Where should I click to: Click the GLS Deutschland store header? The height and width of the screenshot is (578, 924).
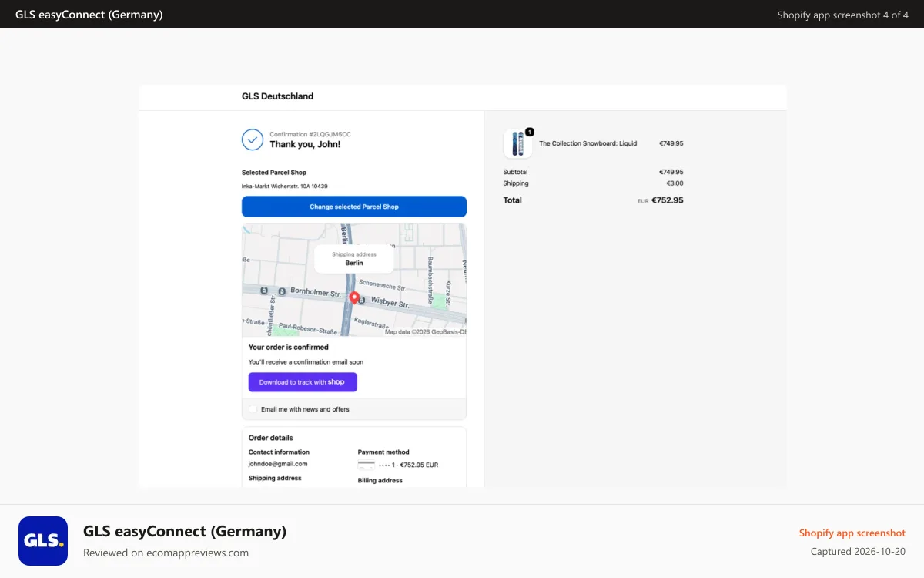click(x=277, y=96)
